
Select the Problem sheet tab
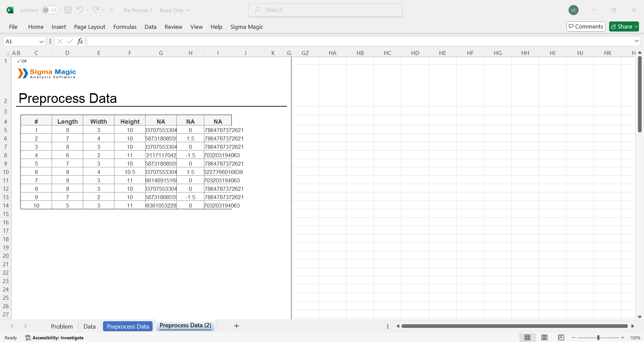[62, 326]
